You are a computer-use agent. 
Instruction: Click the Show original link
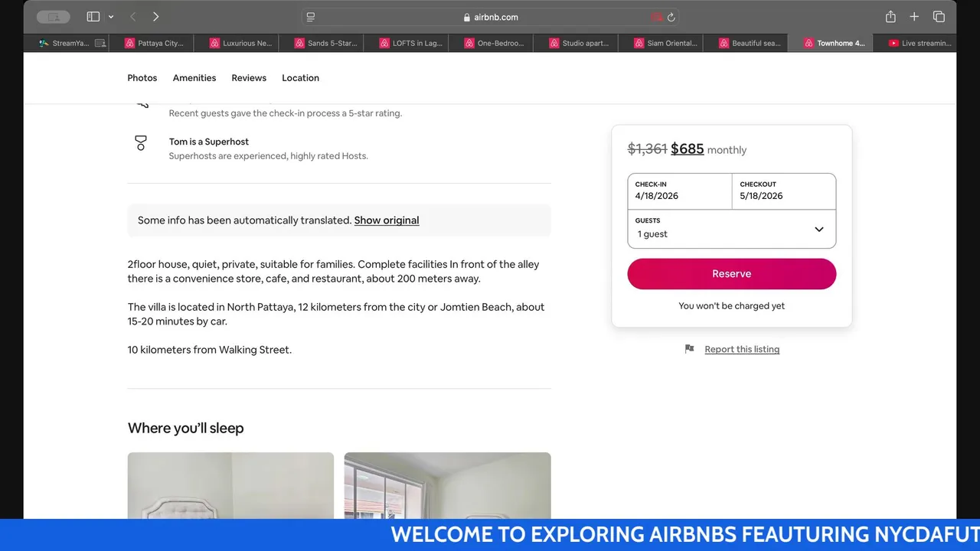pos(386,220)
